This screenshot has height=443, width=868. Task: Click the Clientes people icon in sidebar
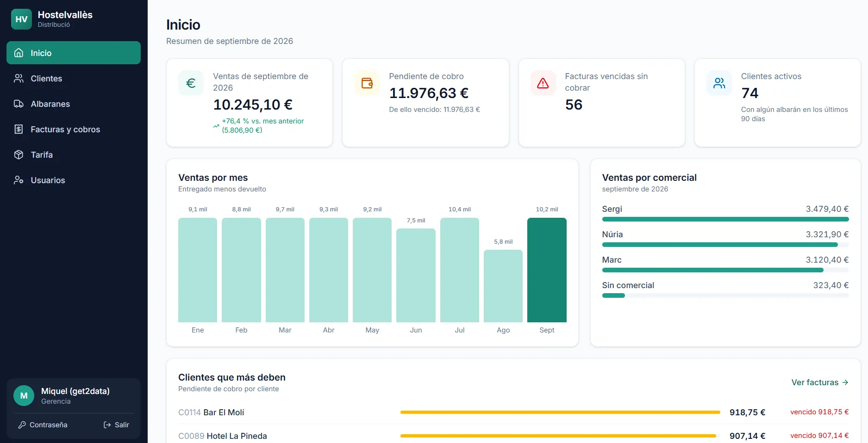(x=19, y=78)
